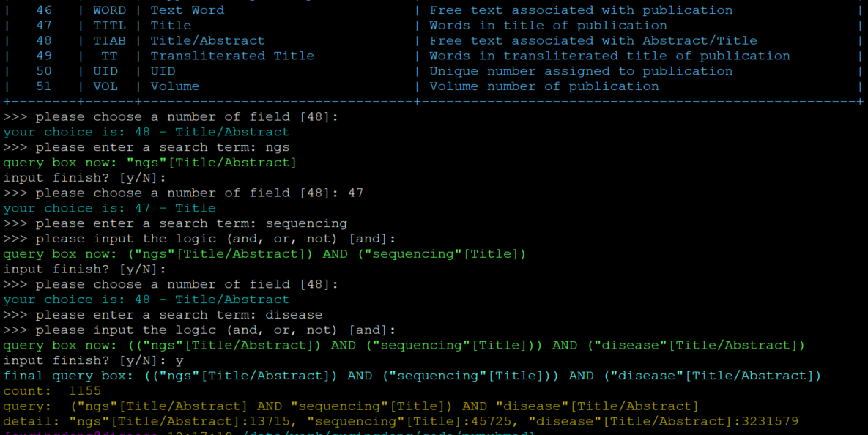Click typed term 'sequencing' on the search prompt line
The height and width of the screenshot is (435, 868).
306,223
